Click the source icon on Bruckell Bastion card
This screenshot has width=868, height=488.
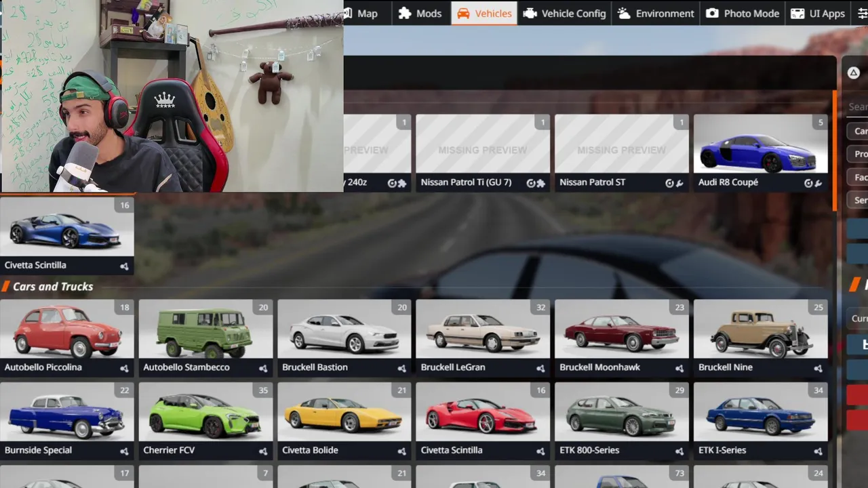pyautogui.click(x=401, y=368)
